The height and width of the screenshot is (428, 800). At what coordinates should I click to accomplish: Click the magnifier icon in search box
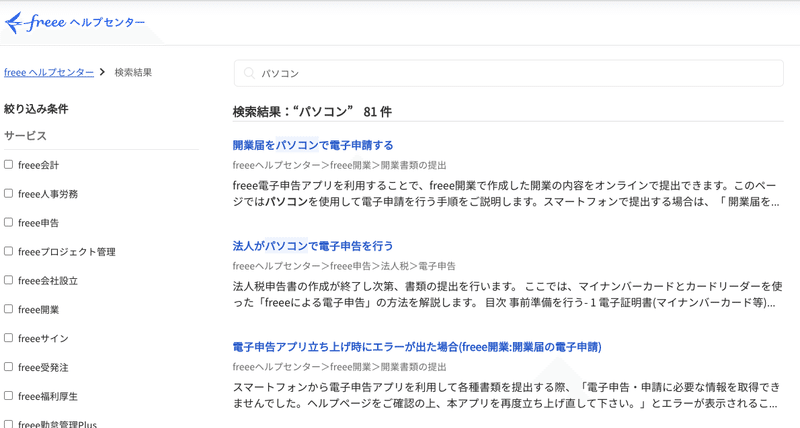pos(249,73)
